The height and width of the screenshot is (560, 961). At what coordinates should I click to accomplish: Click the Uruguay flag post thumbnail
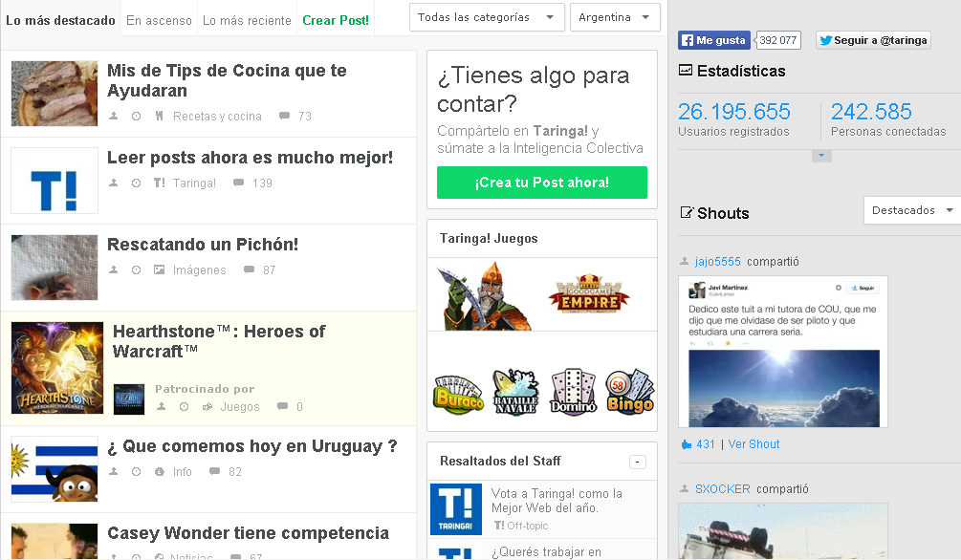pos(55,468)
